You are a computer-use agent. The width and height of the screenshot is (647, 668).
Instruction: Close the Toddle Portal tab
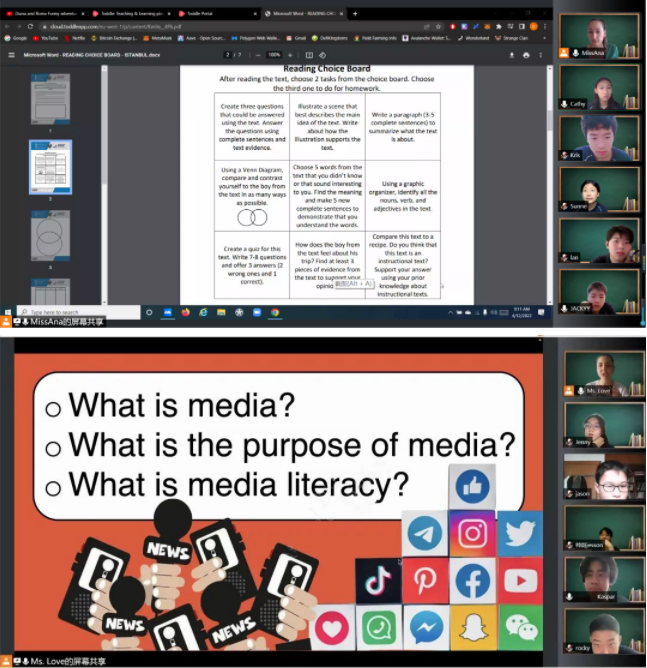pos(255,14)
